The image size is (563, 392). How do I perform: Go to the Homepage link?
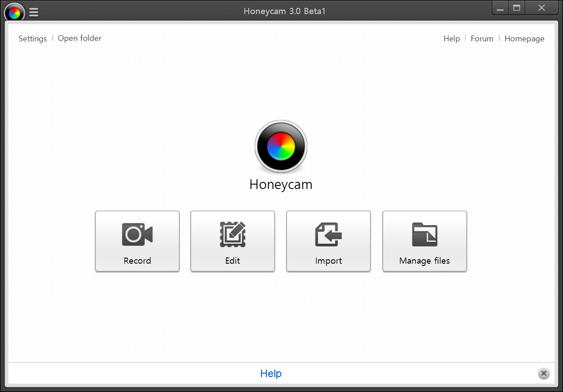pos(524,39)
